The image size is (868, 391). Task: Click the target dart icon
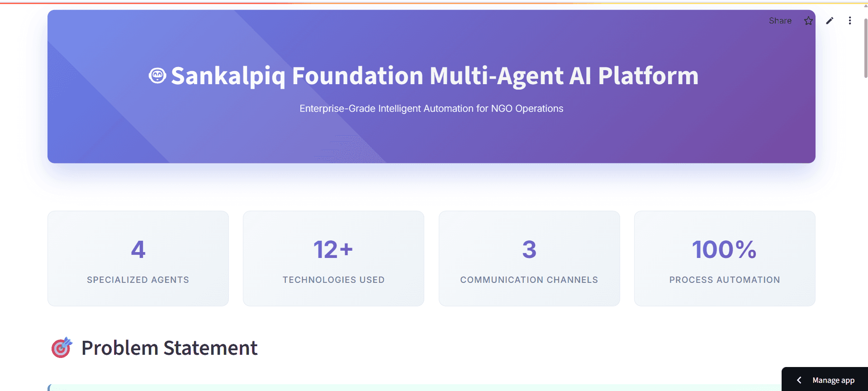[x=62, y=348]
